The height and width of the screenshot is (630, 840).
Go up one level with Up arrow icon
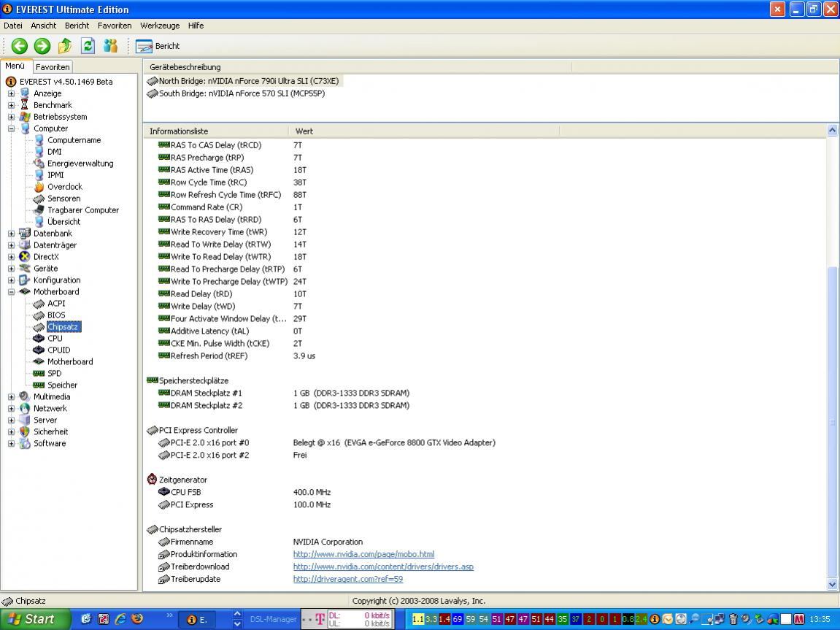tap(65, 46)
